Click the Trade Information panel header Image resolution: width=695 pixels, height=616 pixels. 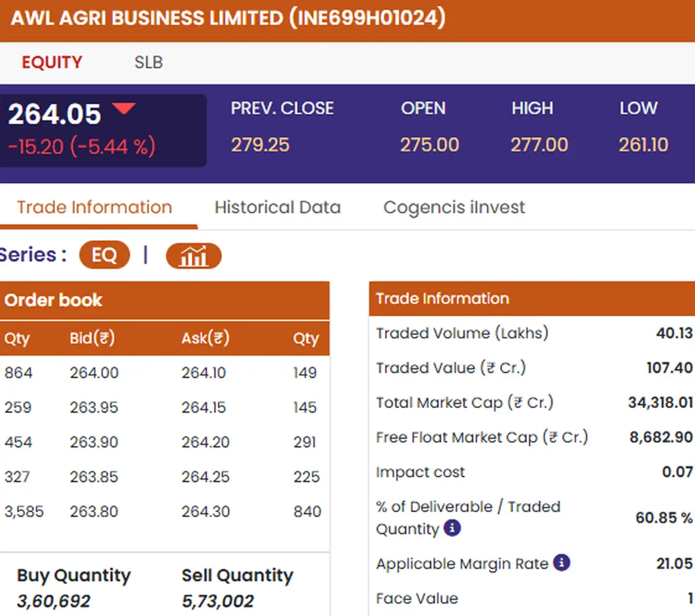tap(532, 298)
